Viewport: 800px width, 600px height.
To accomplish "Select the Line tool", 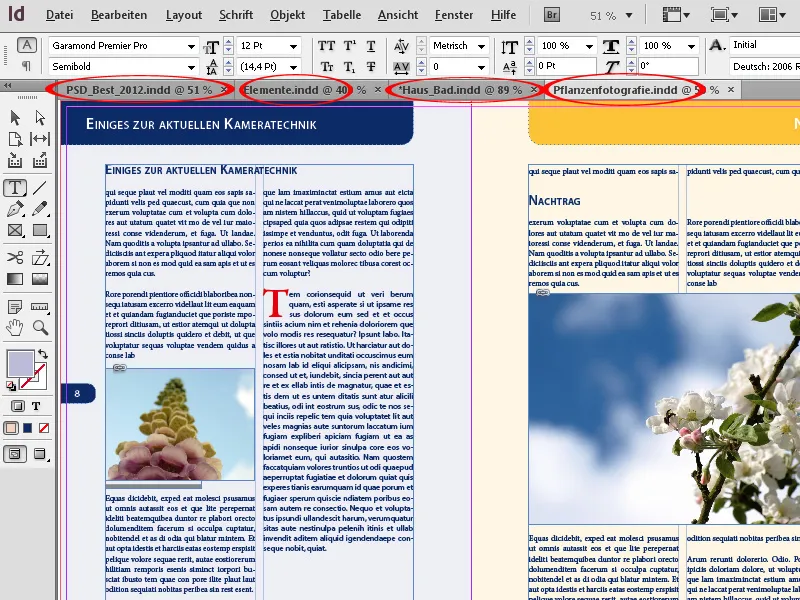I will coord(40,188).
